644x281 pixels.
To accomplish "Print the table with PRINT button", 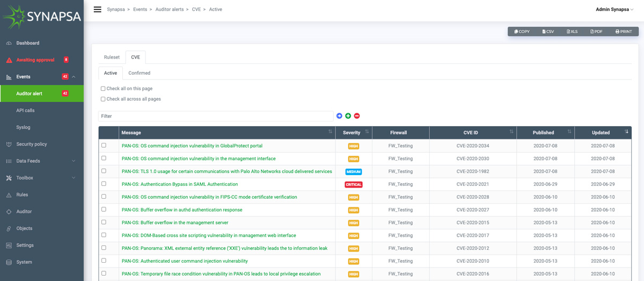I will (624, 32).
